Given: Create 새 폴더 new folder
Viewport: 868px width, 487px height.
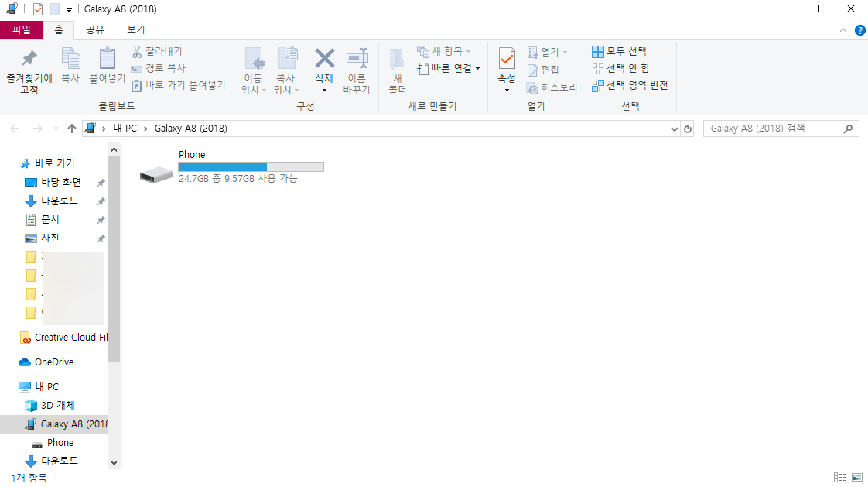Looking at the screenshot, I should point(397,70).
